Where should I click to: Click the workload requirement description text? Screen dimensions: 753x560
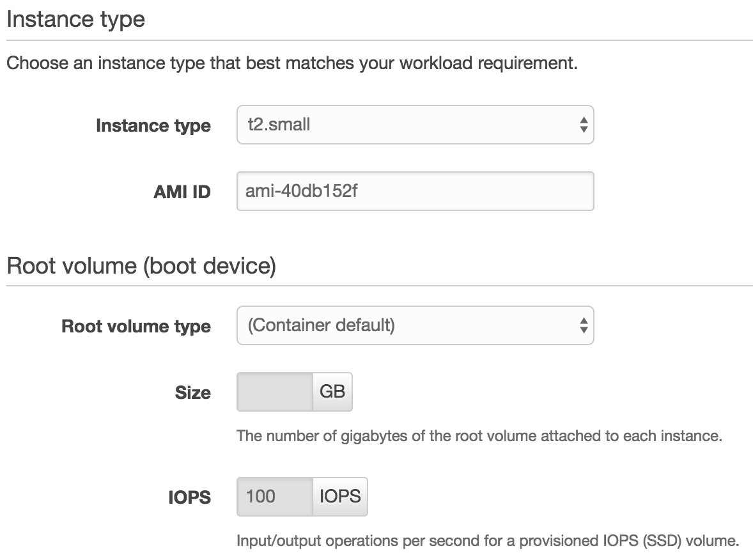(x=292, y=63)
